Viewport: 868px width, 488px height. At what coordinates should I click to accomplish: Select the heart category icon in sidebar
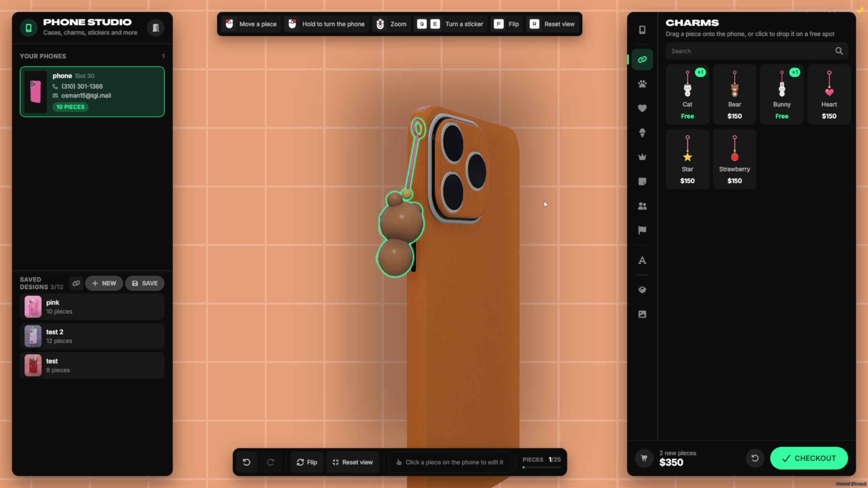642,108
